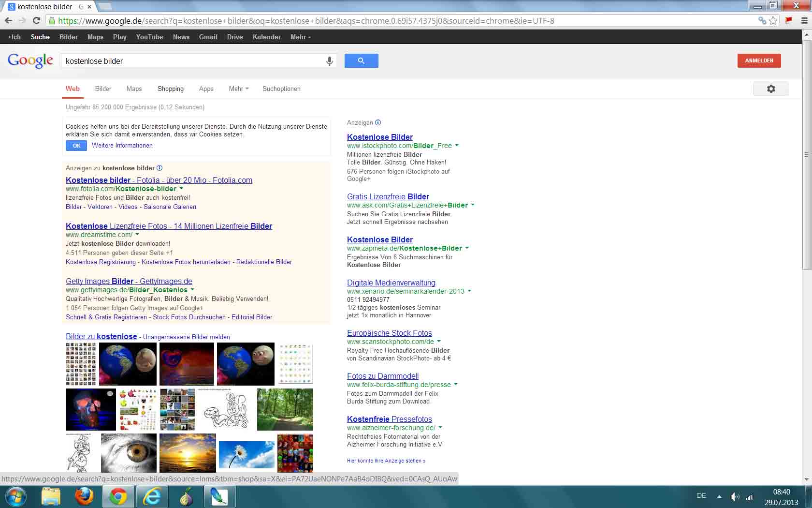Open Kalender in the black Google bar
This screenshot has height=508, width=812.
pyautogui.click(x=267, y=37)
